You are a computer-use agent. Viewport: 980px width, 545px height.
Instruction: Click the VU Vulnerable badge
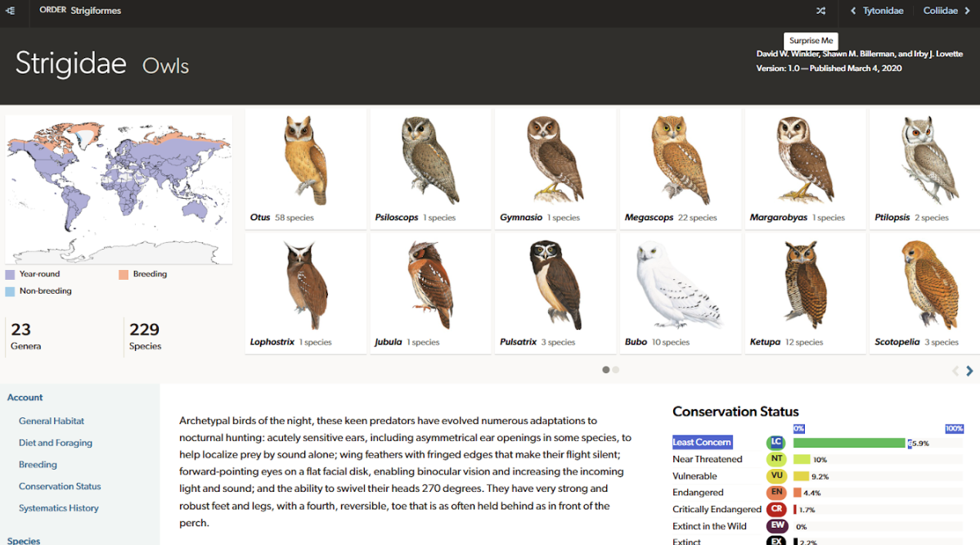tap(775, 476)
